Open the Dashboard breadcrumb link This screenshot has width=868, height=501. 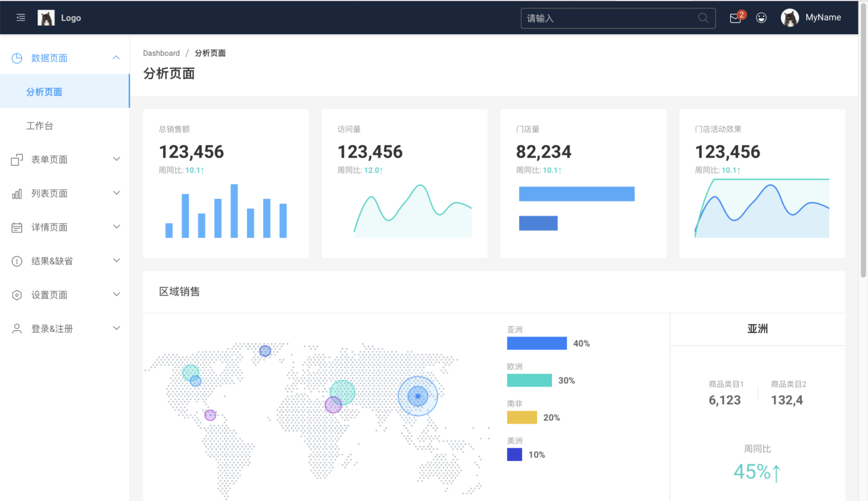point(161,53)
